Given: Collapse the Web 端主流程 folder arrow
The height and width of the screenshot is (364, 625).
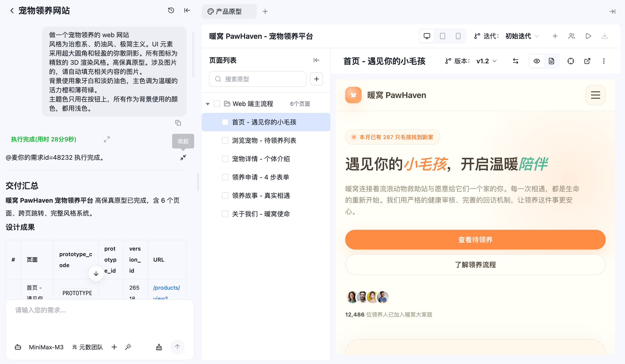Looking at the screenshot, I should click(208, 104).
